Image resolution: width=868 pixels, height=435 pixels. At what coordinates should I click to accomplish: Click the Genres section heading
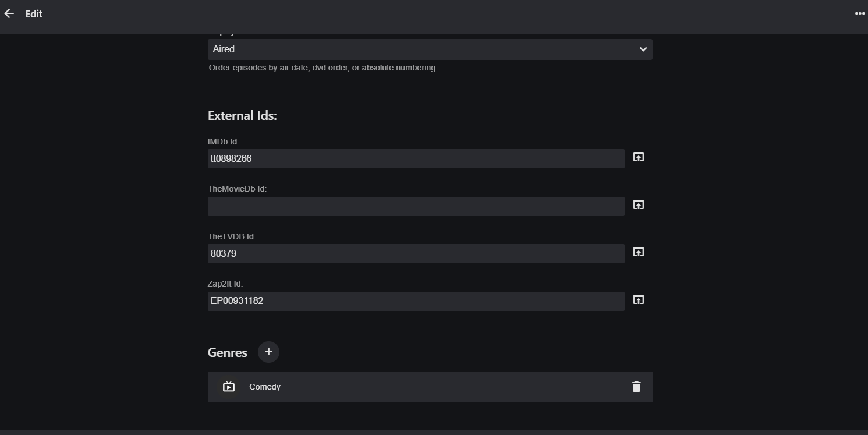(x=227, y=352)
